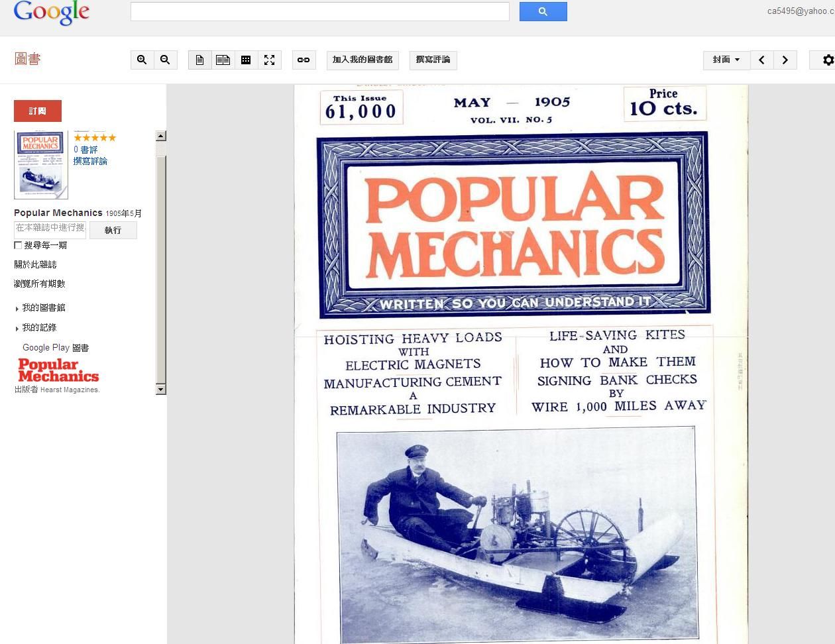Switch to single page view
The image size is (835, 644).
pyautogui.click(x=199, y=60)
